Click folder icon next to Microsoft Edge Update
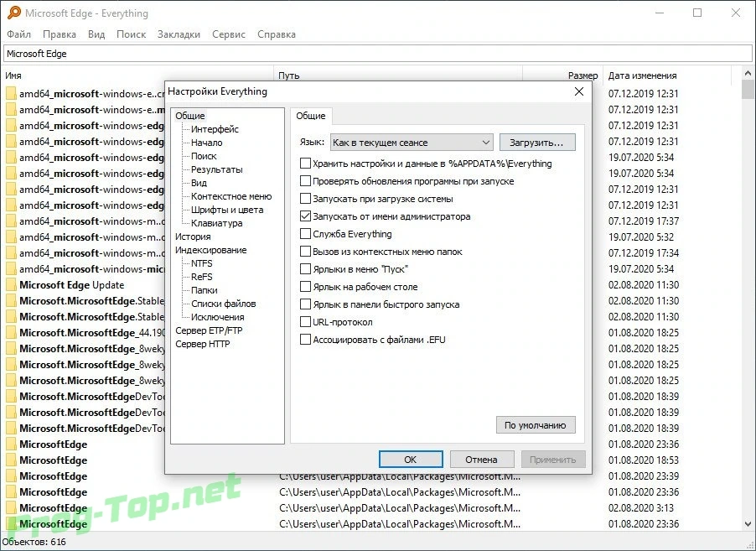 click(x=11, y=284)
